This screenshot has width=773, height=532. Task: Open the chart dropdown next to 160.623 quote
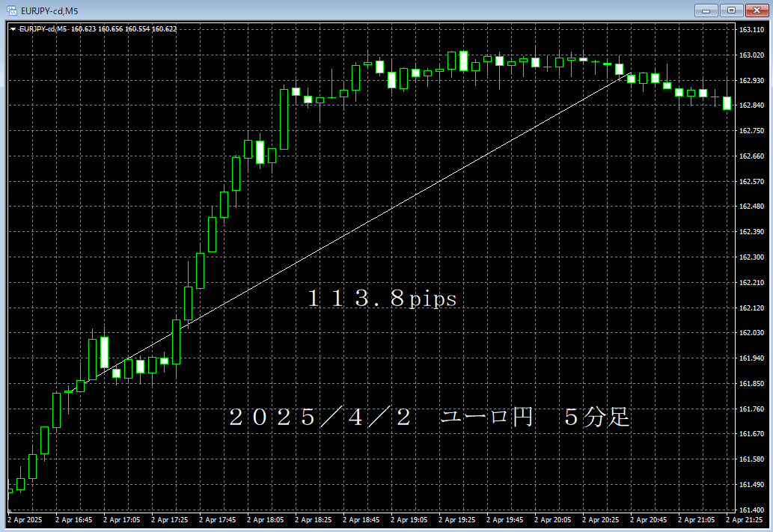click(13, 28)
